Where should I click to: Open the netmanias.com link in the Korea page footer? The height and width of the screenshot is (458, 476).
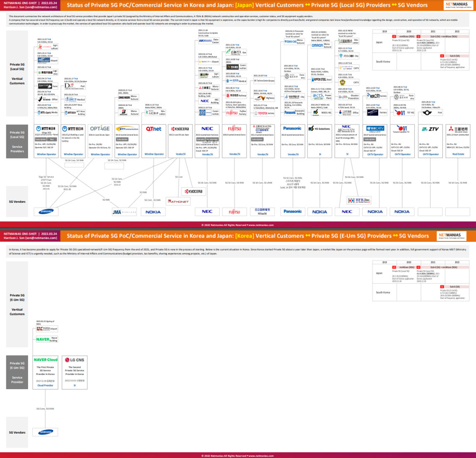click(x=261, y=456)
